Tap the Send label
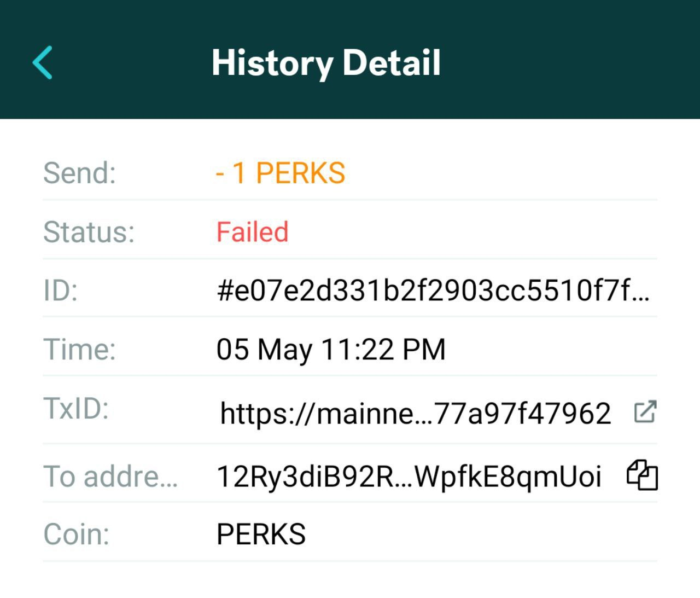 (80, 173)
